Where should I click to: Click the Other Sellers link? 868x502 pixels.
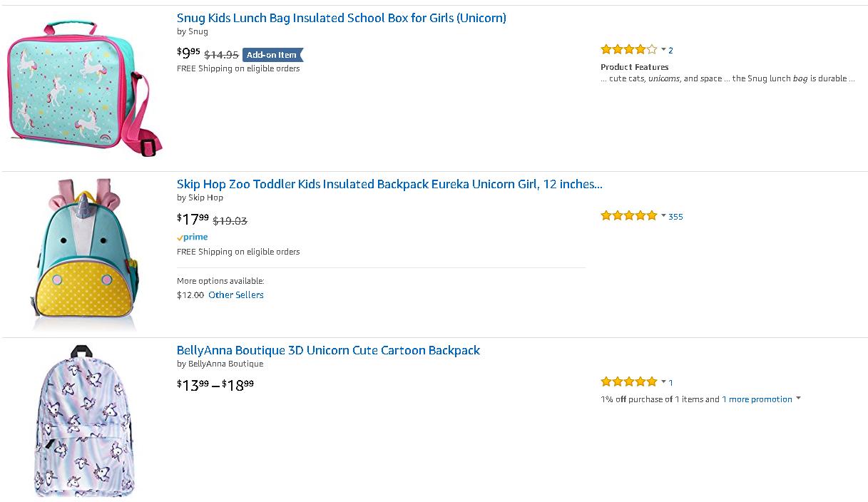point(235,295)
